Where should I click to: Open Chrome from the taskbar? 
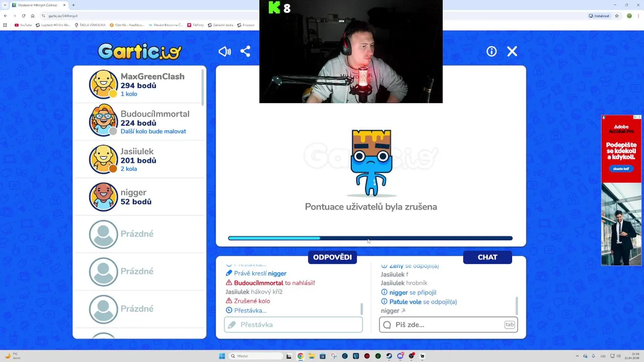300,356
